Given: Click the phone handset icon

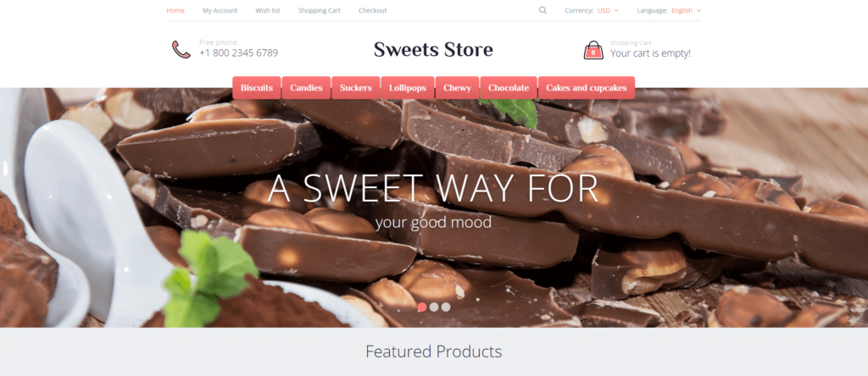Looking at the screenshot, I should (x=181, y=49).
